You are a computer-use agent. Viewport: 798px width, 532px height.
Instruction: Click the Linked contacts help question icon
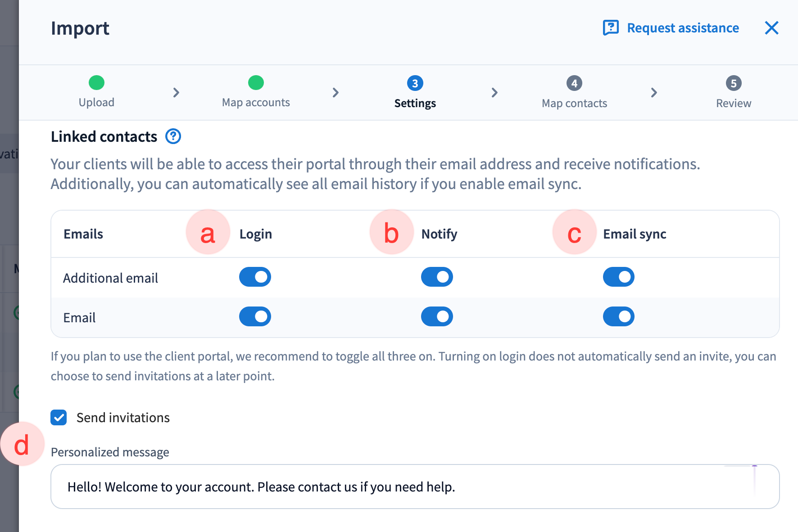[173, 136]
